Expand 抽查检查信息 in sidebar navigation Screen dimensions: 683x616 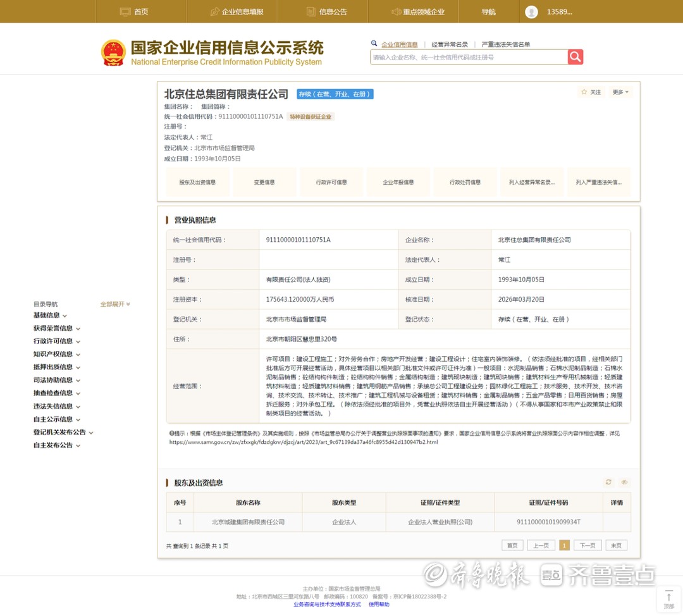pyautogui.click(x=57, y=393)
